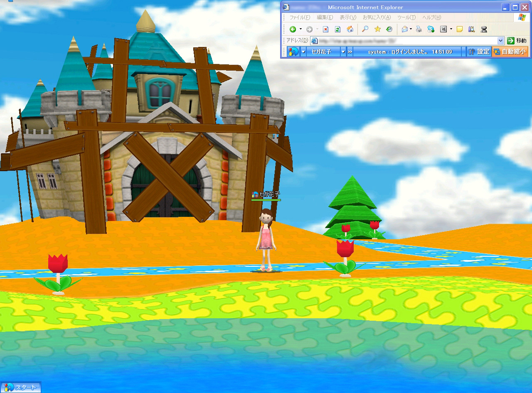
Task: Open the Search magnifier in the toolbar
Action: (365, 29)
